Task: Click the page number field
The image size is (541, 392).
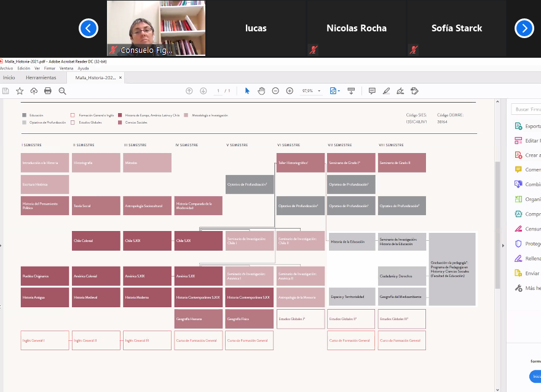Action: (x=218, y=91)
